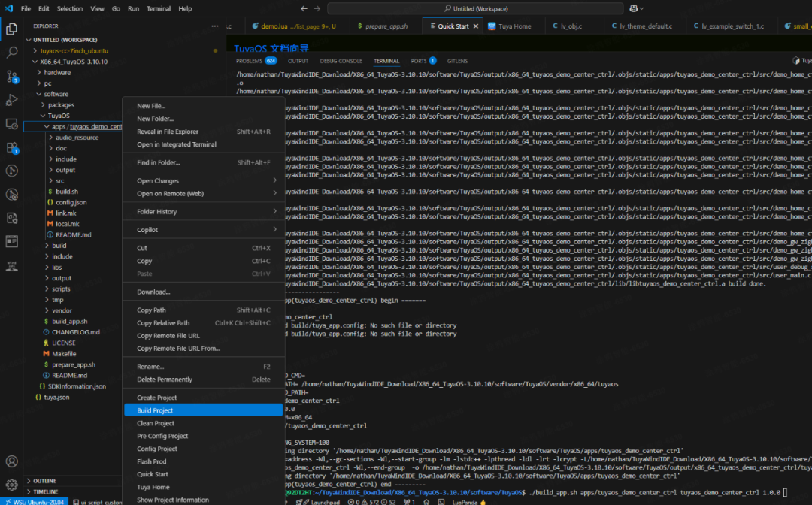The image size is (812, 505).
Task: Open the Help menu
Action: pyautogui.click(x=185, y=8)
